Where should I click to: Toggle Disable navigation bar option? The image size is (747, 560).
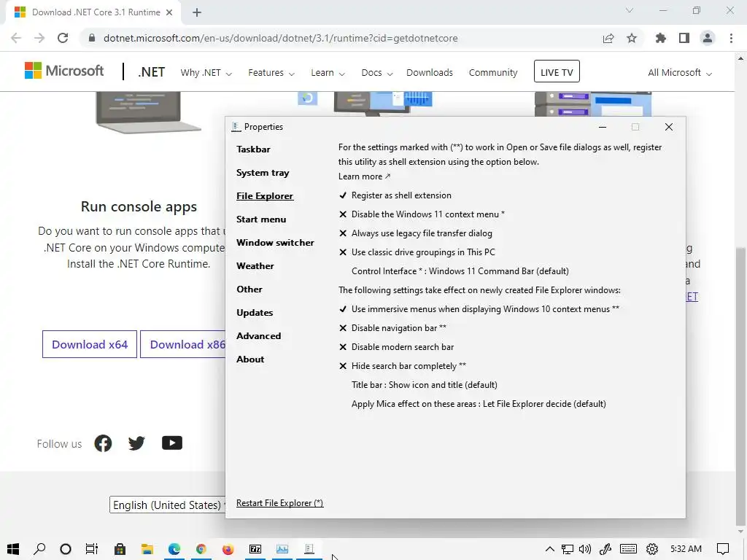392,328
